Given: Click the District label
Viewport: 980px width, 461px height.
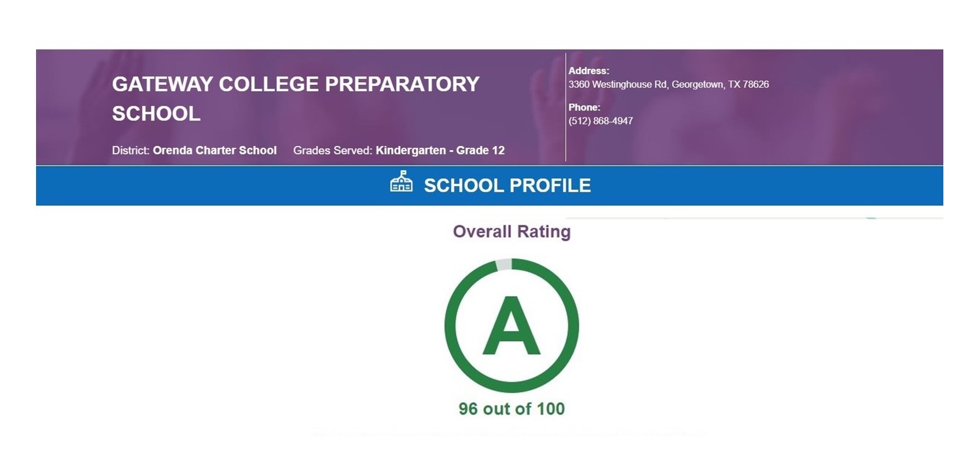Looking at the screenshot, I should point(131,150).
